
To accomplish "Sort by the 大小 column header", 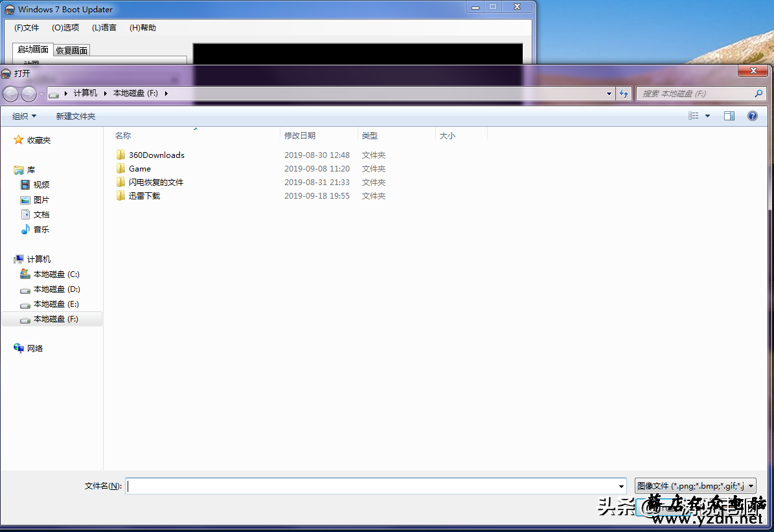I will coord(447,135).
